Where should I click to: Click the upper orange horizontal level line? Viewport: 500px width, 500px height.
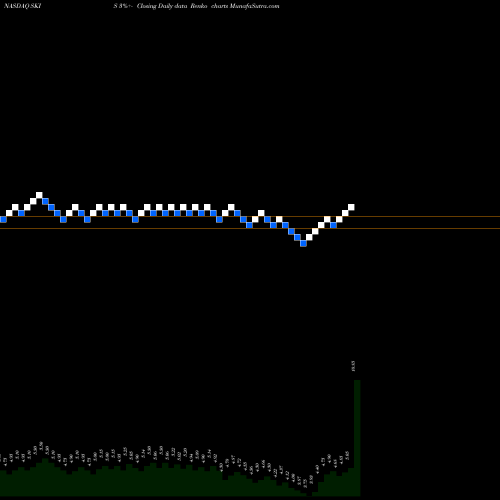click(x=250, y=217)
